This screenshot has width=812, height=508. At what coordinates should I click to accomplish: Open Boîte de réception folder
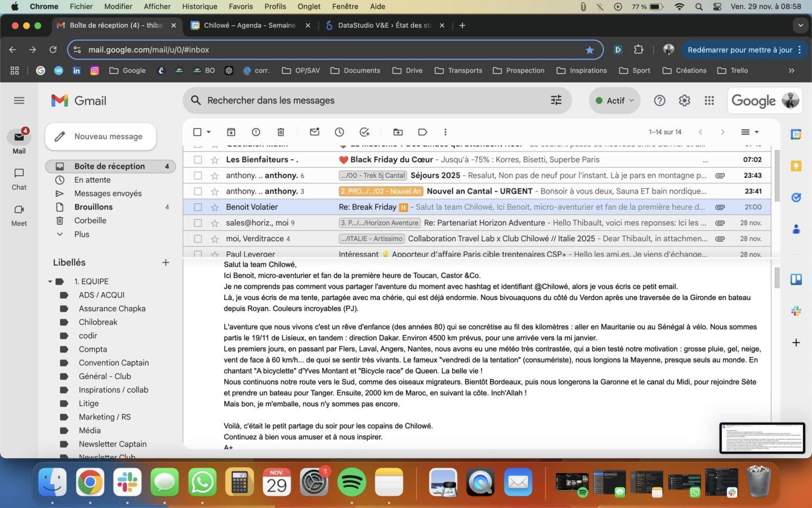[110, 166]
